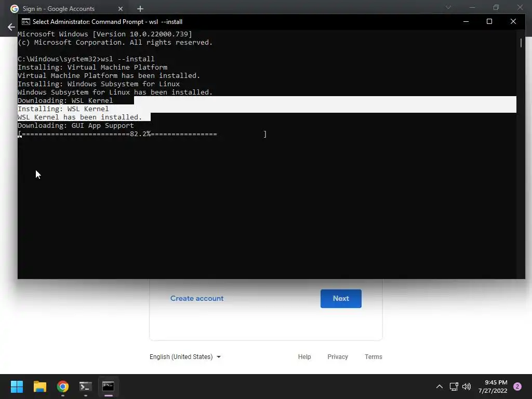Click 'Downloading: GUI App Support' line
The height and width of the screenshot is (399, 532).
tap(76, 126)
